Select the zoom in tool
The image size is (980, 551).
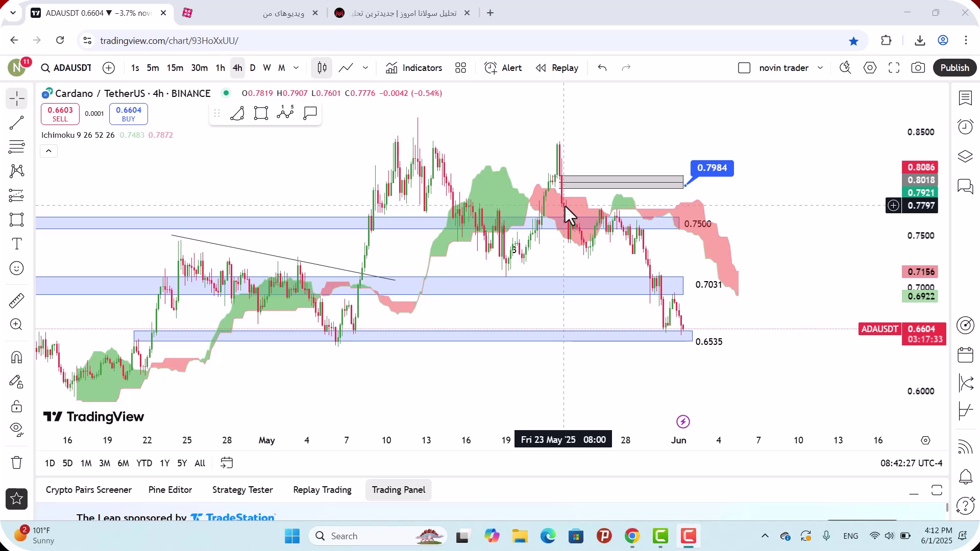[16, 324]
